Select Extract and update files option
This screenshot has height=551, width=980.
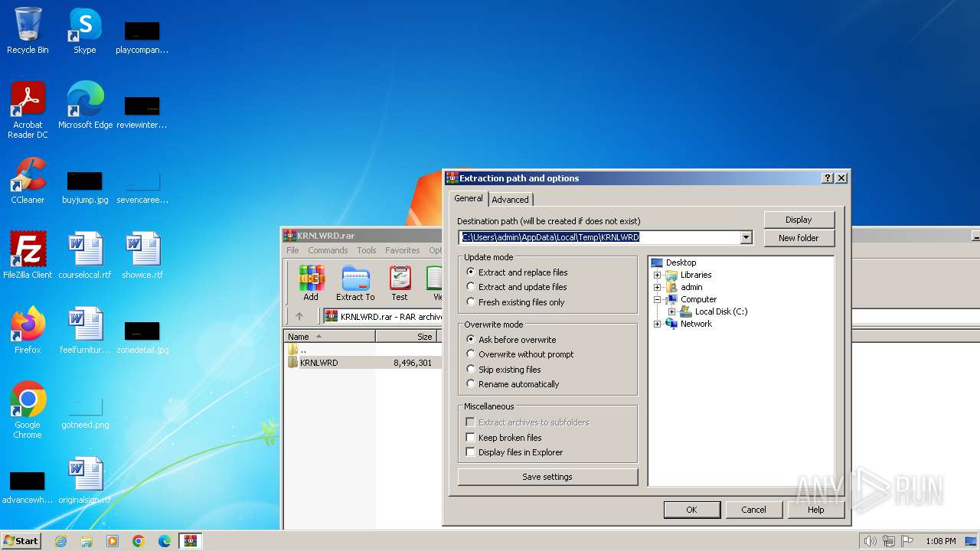[x=517, y=287]
